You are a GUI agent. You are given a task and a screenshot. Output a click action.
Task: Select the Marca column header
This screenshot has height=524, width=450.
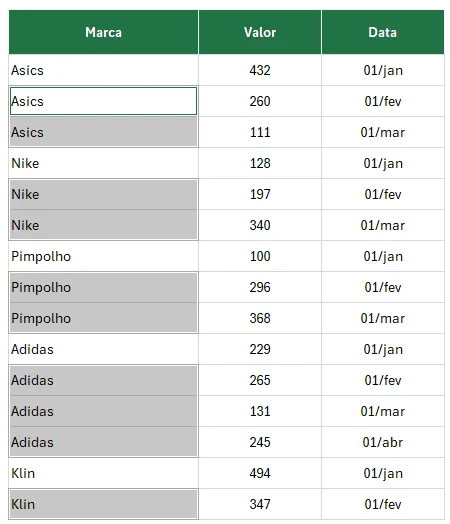point(104,32)
